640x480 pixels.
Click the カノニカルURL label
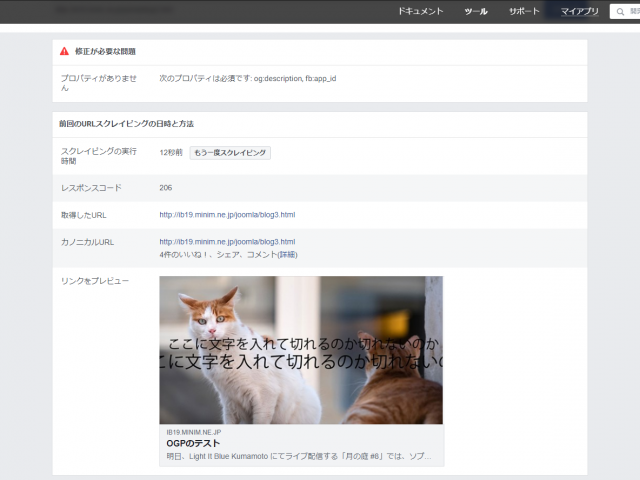(87, 242)
